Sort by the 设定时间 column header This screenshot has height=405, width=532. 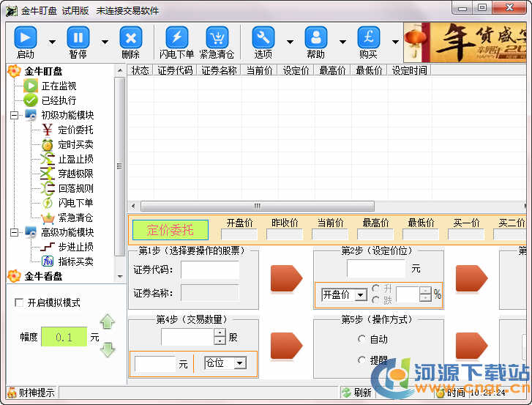pos(410,70)
